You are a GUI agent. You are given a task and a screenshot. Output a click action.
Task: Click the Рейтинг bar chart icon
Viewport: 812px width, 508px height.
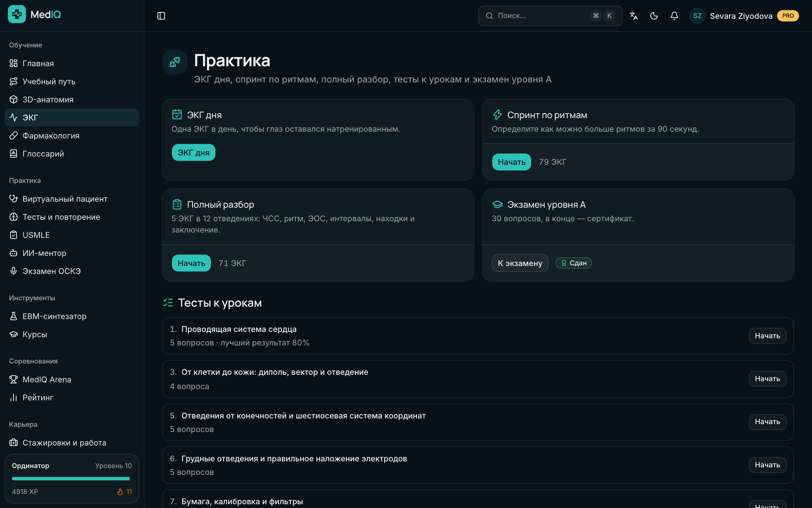pos(14,397)
